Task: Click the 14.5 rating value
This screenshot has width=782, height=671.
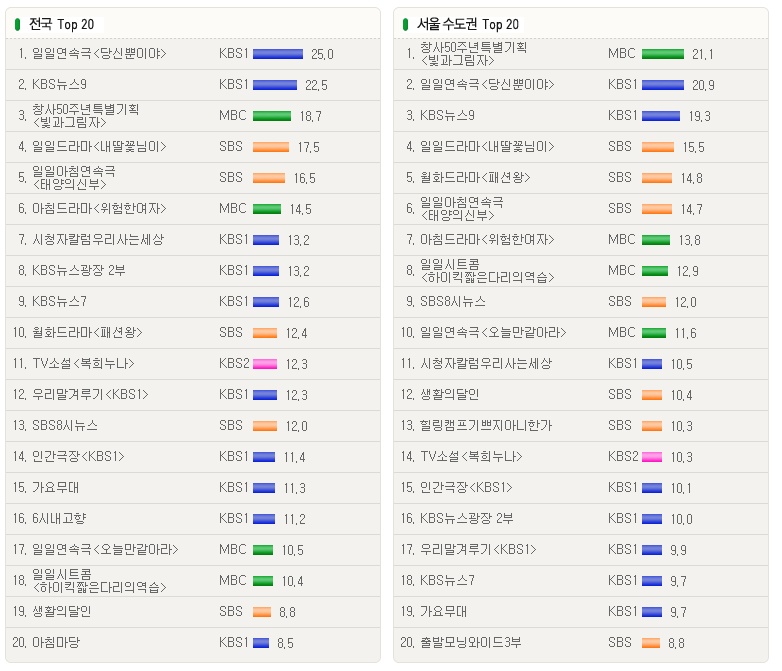Action: coord(300,209)
